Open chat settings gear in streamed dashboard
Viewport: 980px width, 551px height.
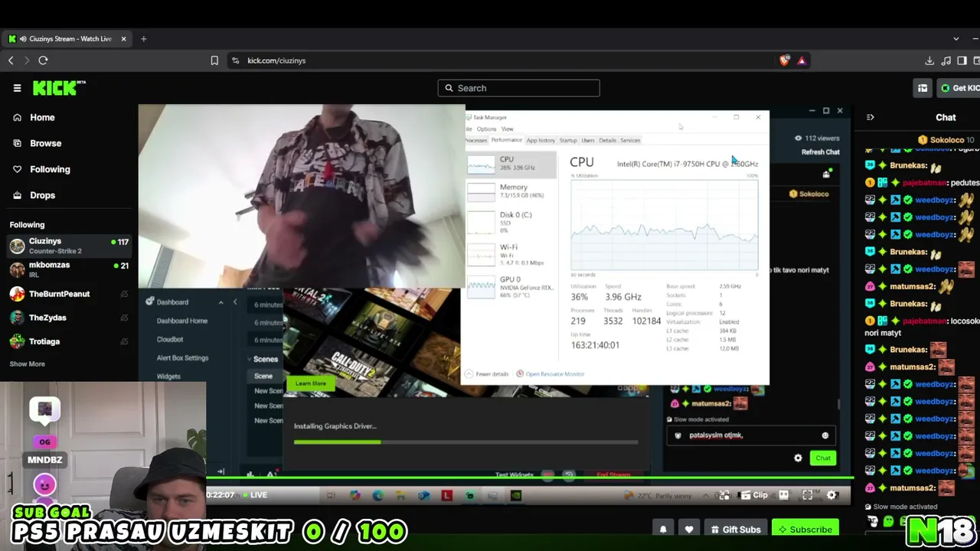tap(798, 458)
